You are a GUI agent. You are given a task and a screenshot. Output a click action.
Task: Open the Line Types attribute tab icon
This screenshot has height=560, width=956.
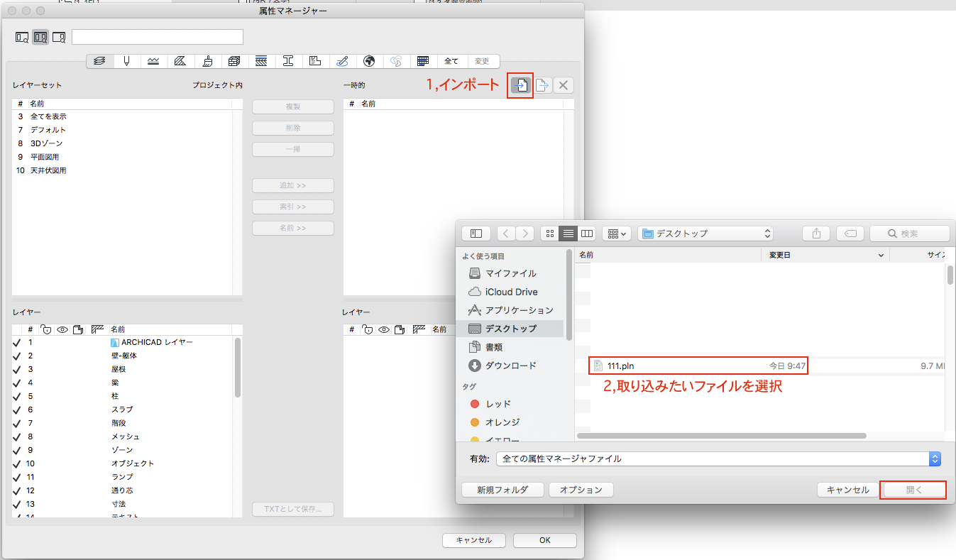tap(153, 61)
